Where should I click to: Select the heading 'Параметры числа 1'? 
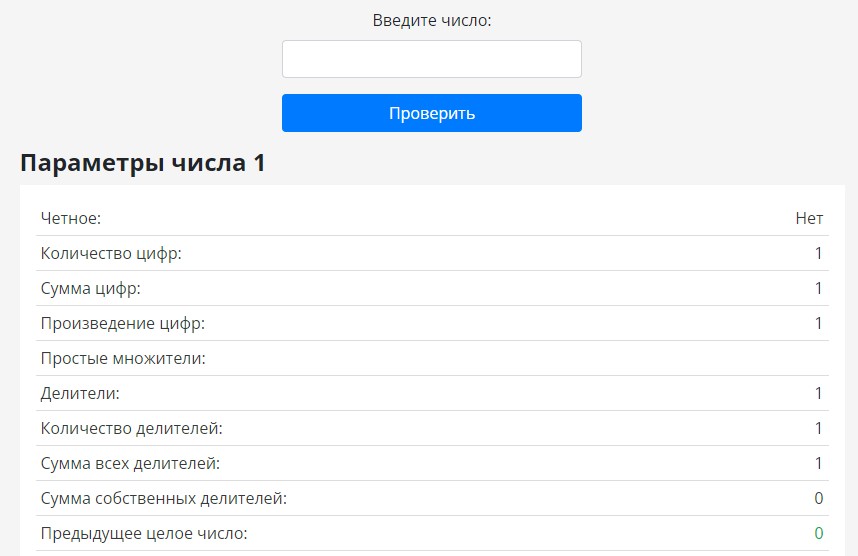[143, 163]
